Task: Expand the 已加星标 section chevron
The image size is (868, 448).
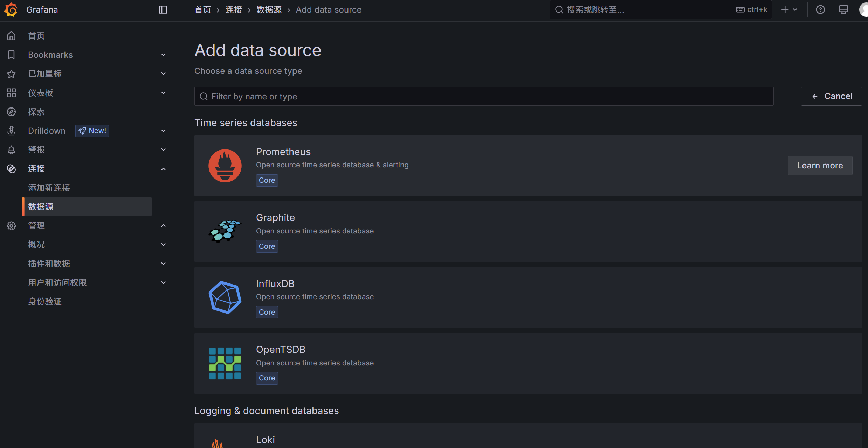Action: [x=163, y=74]
